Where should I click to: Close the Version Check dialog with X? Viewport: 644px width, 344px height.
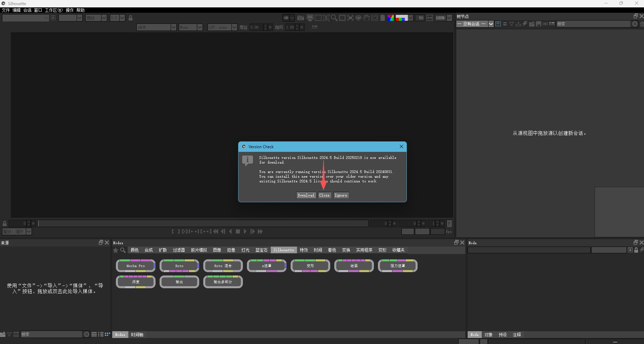click(x=401, y=147)
